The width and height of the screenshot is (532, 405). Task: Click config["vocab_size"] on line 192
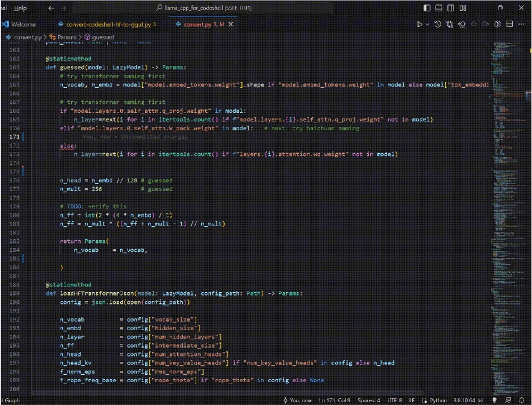pyautogui.click(x=162, y=319)
